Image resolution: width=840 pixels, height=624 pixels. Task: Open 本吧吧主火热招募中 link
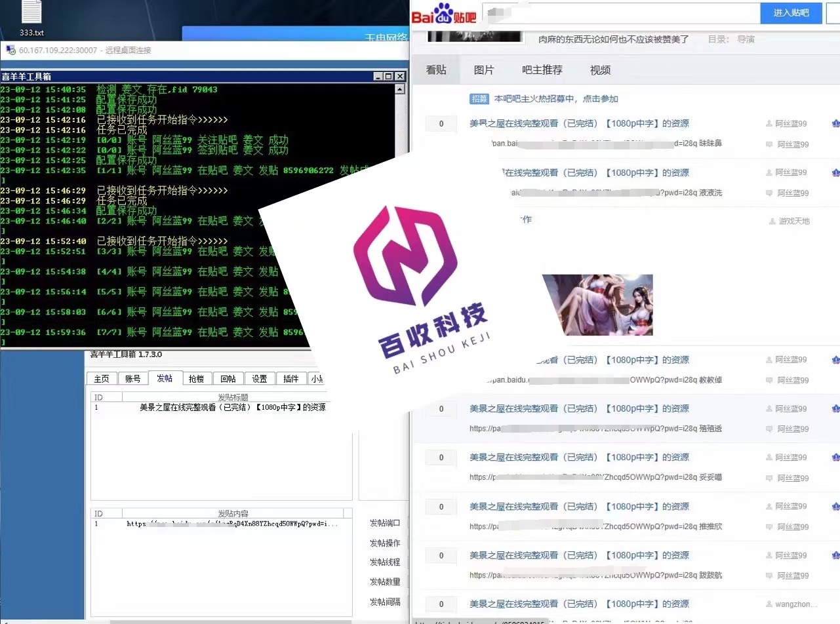tap(556, 99)
